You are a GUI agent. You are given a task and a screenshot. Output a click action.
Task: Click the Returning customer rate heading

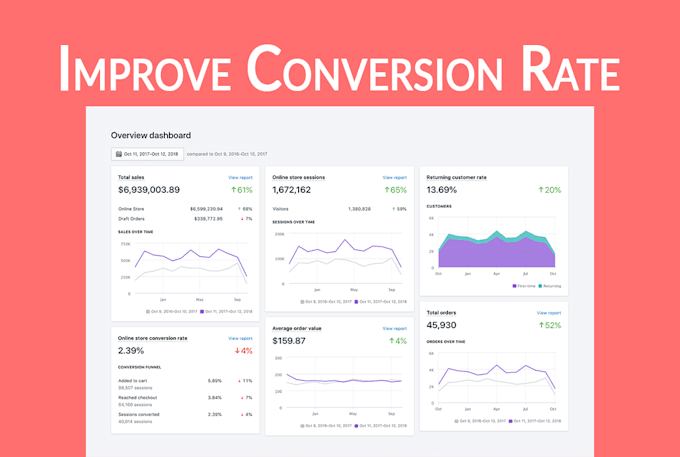[x=457, y=177]
